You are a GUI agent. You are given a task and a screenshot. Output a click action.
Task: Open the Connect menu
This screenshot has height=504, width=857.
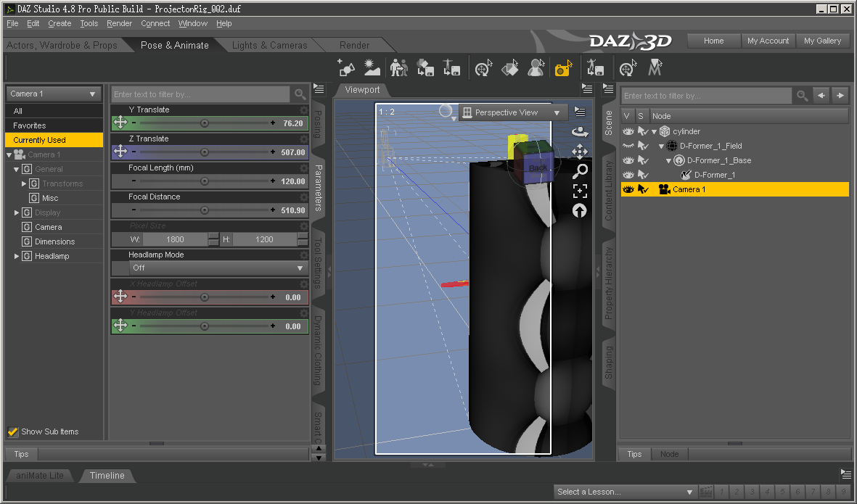coord(155,23)
